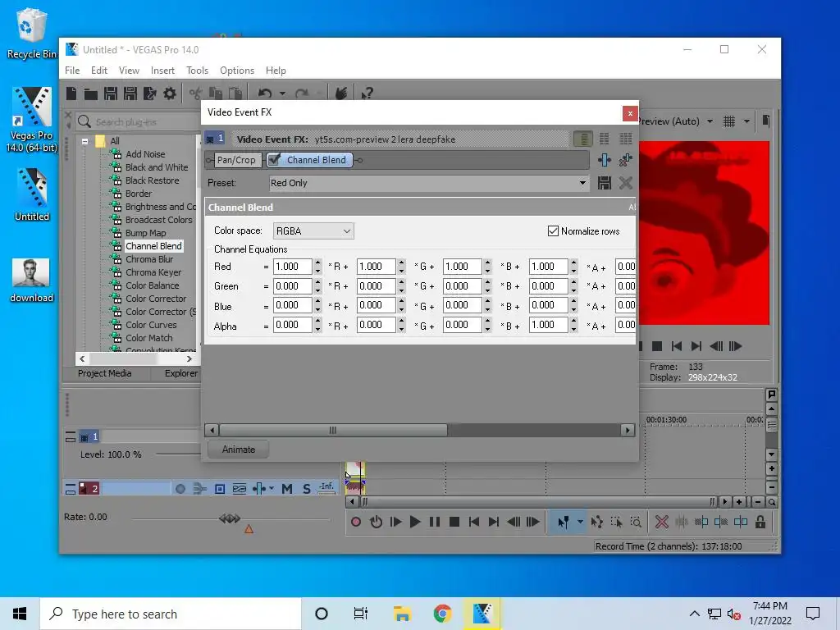This screenshot has width=840, height=630.
Task: Delete the preset with the X icon
Action: (625, 183)
